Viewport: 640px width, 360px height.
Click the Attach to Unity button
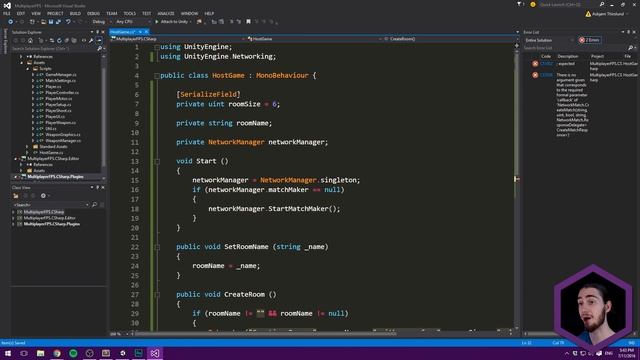click(171, 22)
